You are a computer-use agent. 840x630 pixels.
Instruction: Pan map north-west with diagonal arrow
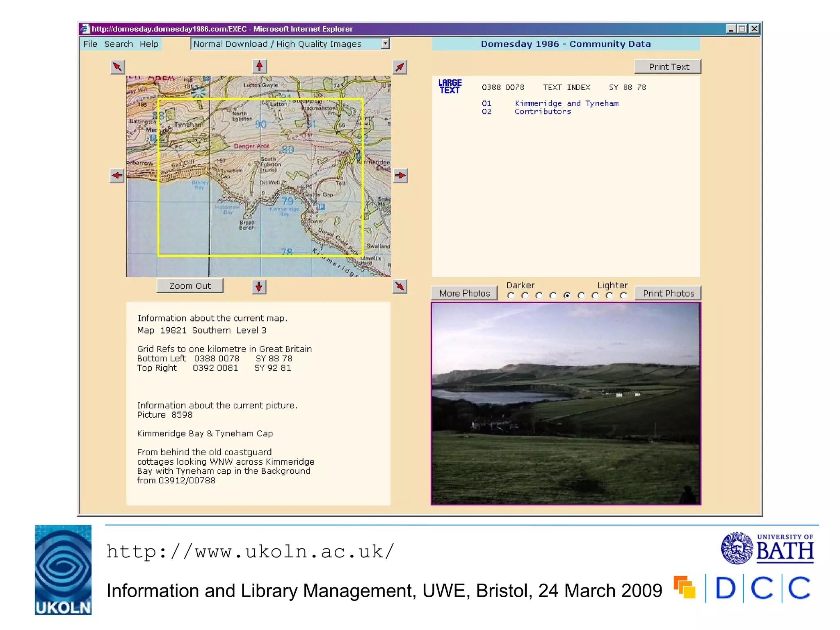coord(118,67)
